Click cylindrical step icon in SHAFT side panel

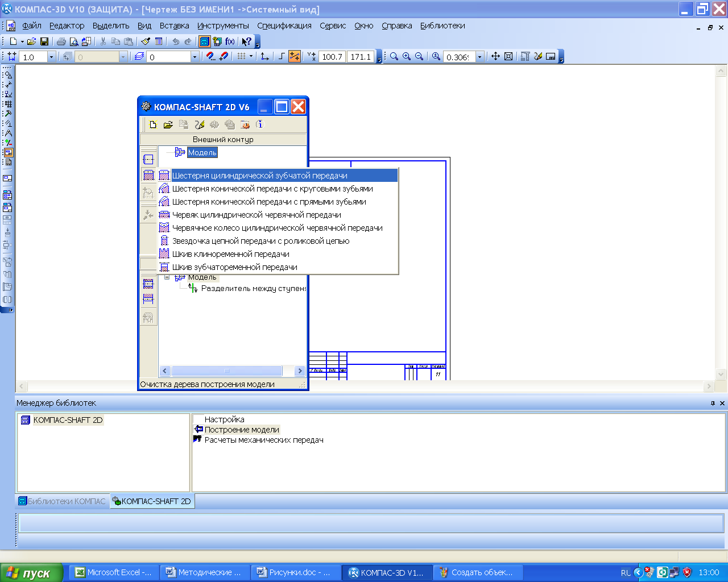pos(148,159)
